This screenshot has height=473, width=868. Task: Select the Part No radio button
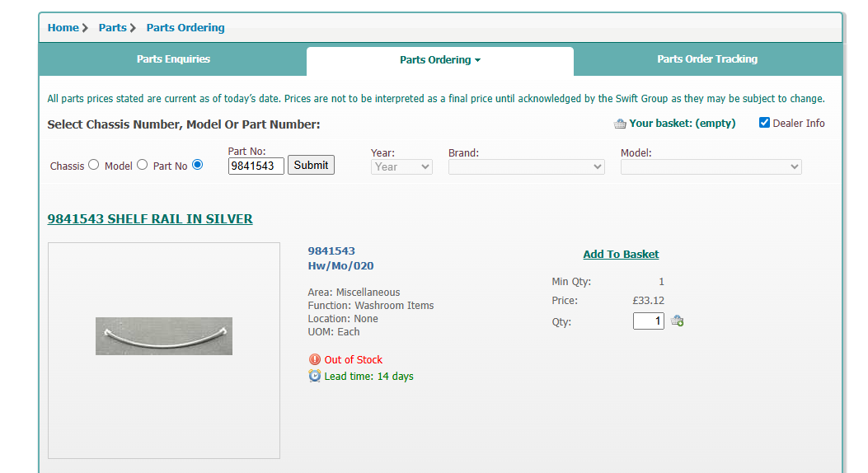(197, 164)
